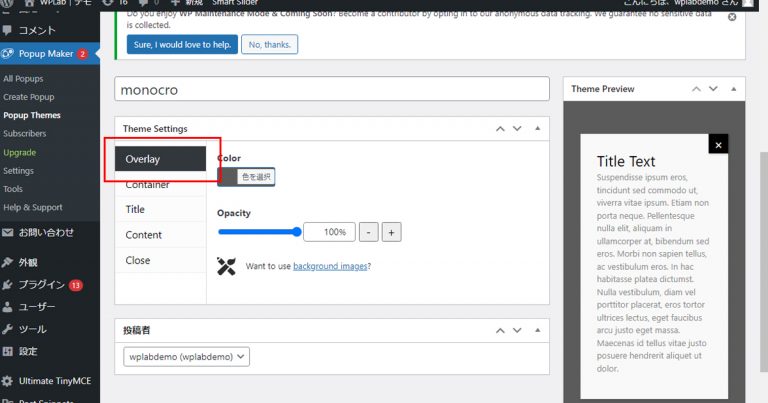
Task: Click the tools wrench icon in sidebar
Action: (x=8, y=329)
